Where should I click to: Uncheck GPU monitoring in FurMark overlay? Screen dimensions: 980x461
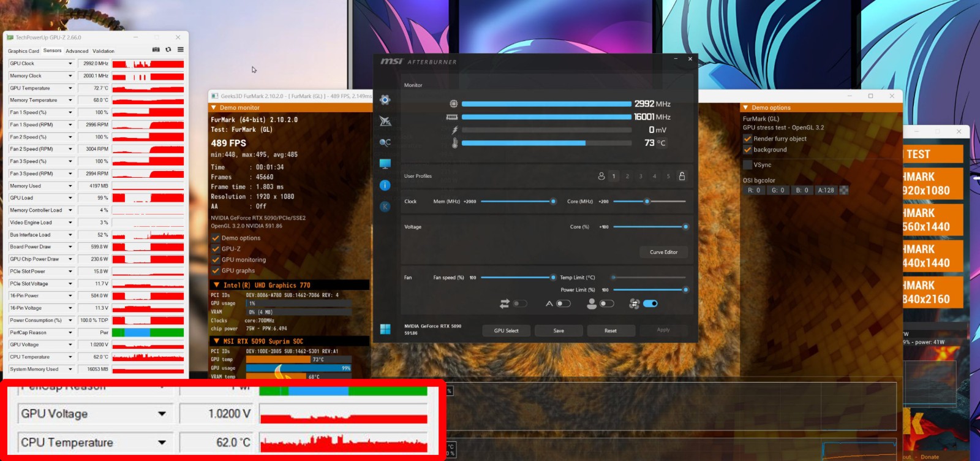216,260
